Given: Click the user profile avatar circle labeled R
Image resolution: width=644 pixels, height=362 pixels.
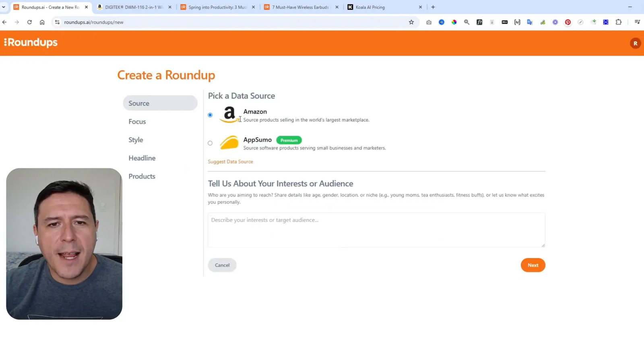Looking at the screenshot, I should pyautogui.click(x=635, y=43).
